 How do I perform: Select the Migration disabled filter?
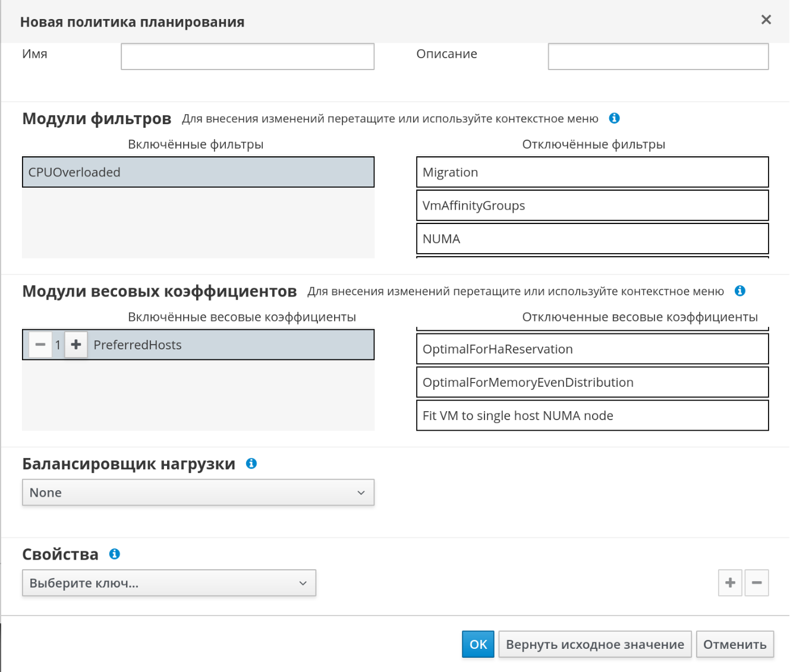pyautogui.click(x=592, y=172)
